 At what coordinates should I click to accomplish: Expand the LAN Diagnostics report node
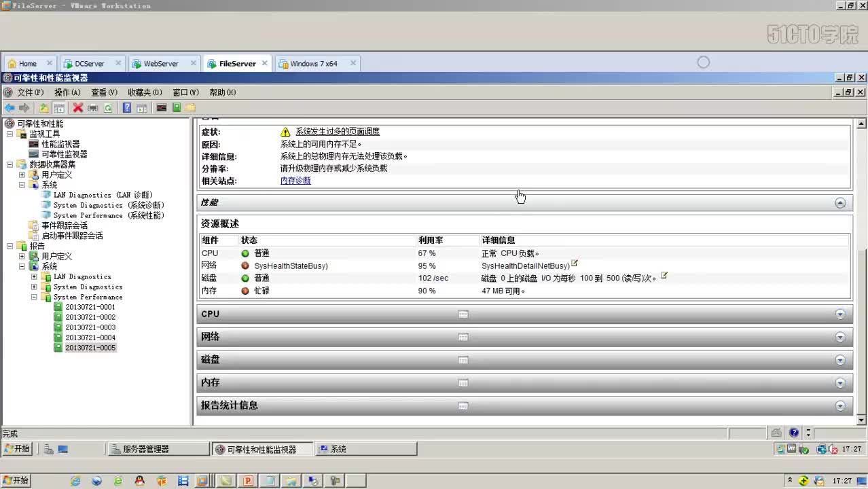click(35, 276)
